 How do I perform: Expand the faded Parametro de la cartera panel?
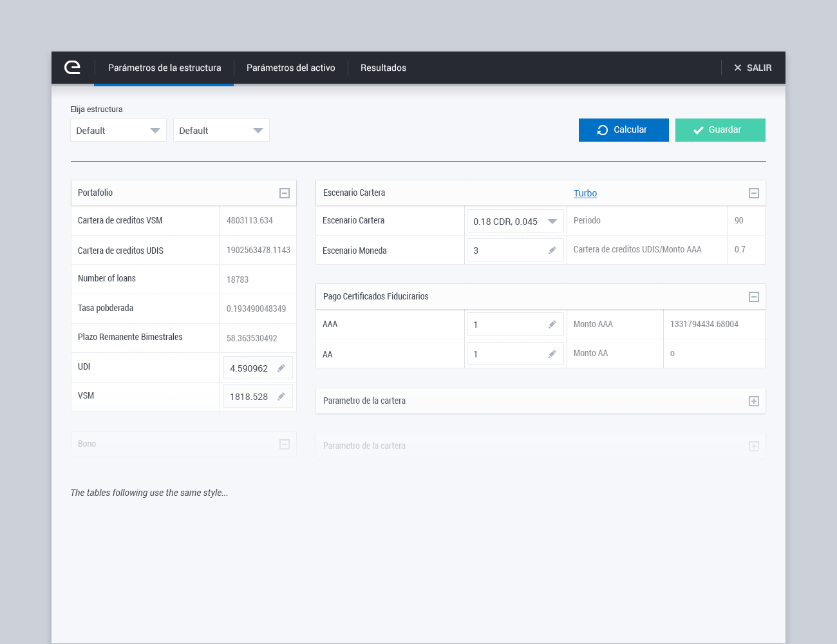(x=754, y=446)
